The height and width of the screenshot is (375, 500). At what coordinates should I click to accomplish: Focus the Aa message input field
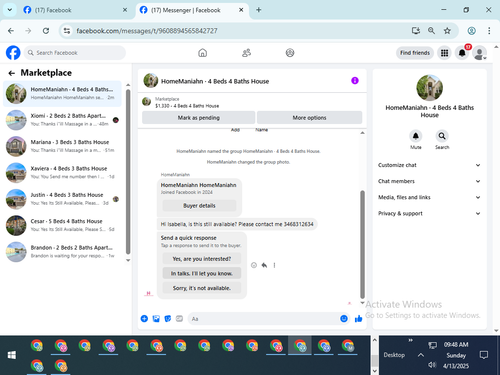click(263, 319)
